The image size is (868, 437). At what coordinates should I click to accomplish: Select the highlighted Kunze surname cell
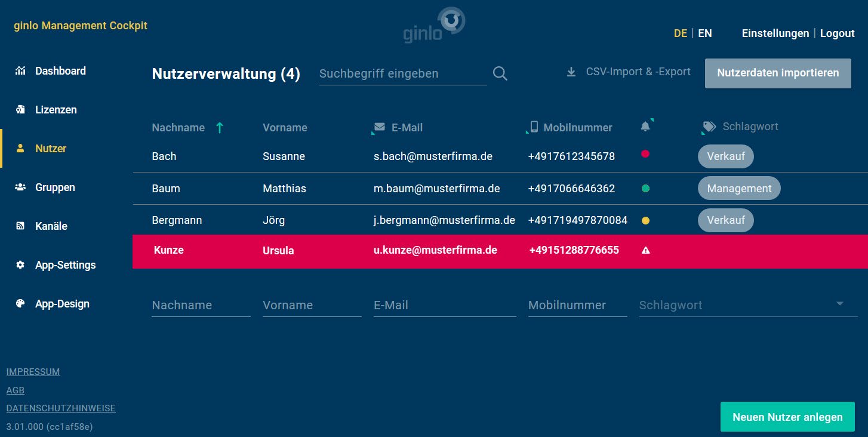tap(168, 250)
